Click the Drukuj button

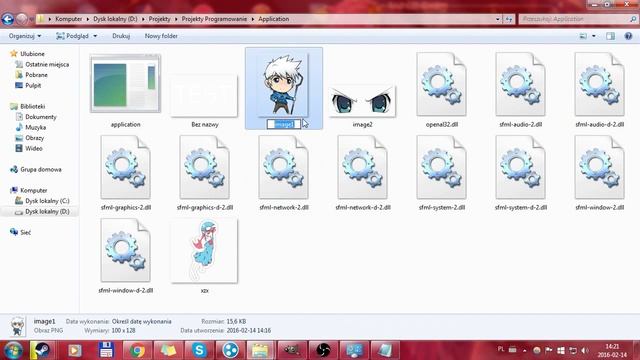[121, 36]
